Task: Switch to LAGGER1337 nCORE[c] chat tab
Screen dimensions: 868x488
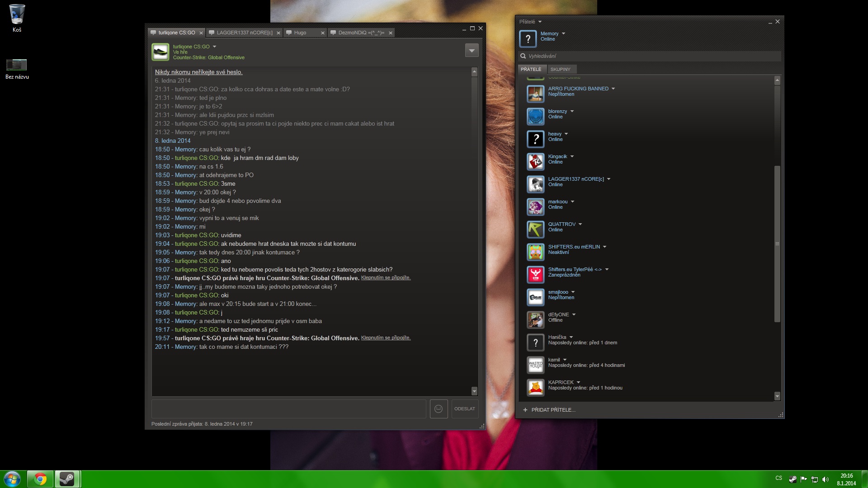Action: [245, 33]
